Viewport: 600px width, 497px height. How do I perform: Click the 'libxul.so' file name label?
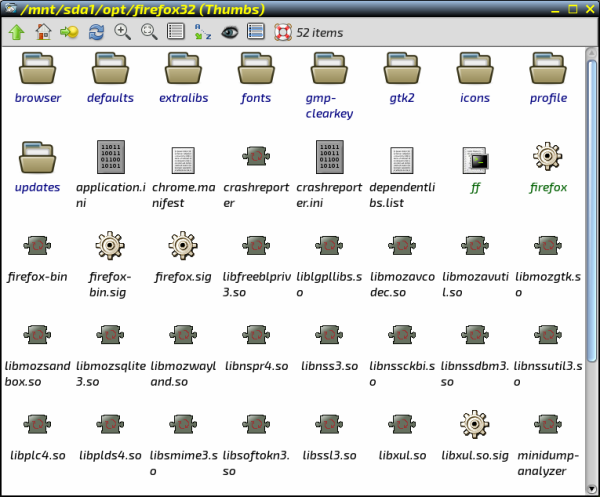402,455
